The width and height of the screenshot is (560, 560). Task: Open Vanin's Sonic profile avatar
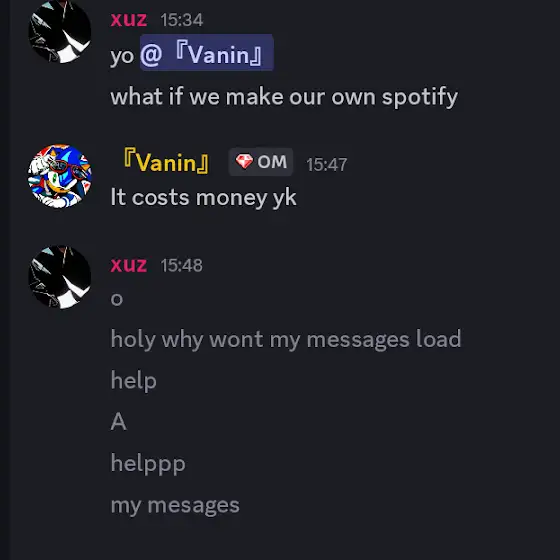tap(60, 176)
